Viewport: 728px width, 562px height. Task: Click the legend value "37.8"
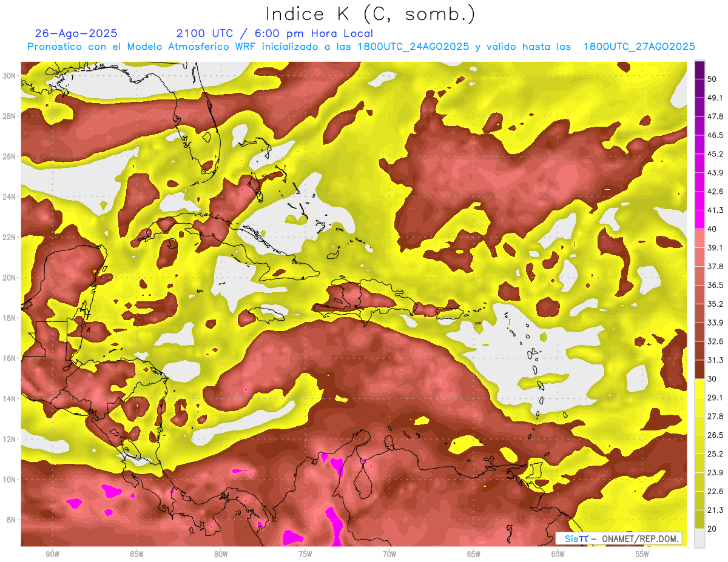715,266
